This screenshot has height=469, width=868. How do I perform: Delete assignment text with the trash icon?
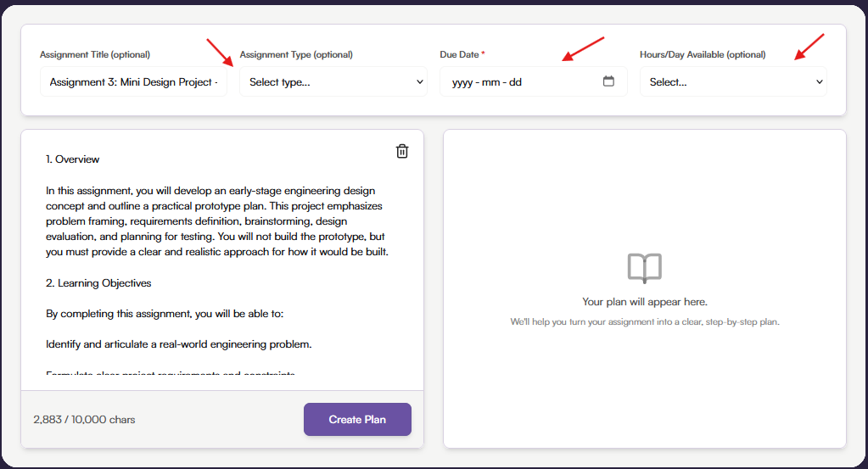pyautogui.click(x=402, y=151)
